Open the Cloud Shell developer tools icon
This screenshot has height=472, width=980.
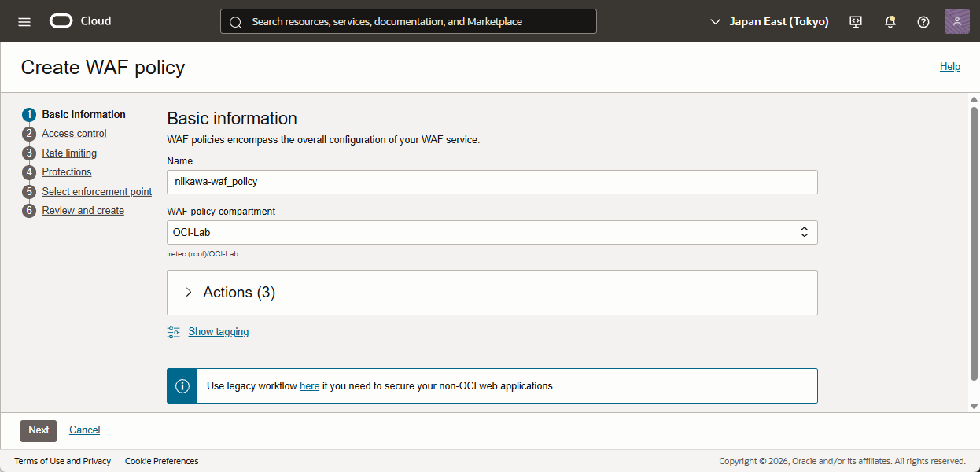click(x=856, y=22)
